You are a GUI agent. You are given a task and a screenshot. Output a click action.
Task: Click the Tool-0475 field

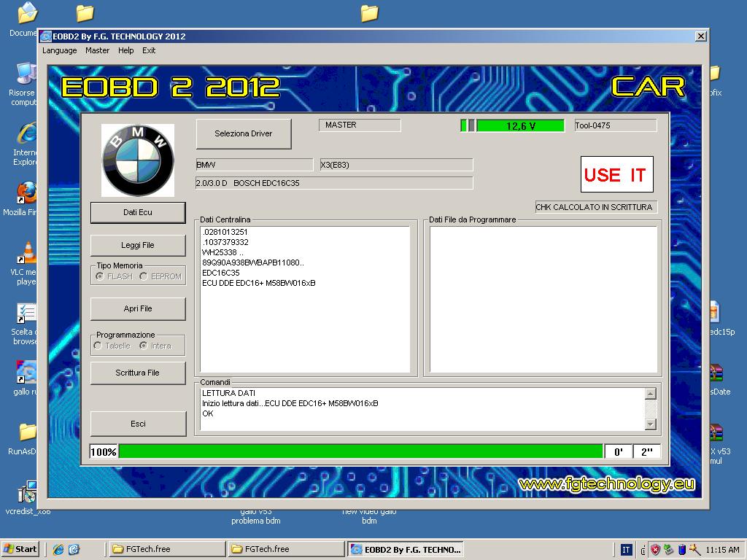click(616, 125)
